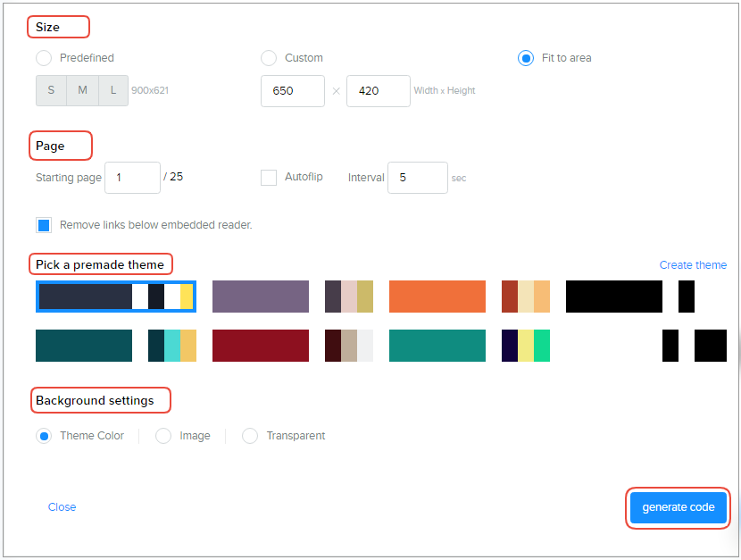Choose the green teal premade theme
The width and height of the screenshot is (741, 560).
(x=437, y=346)
